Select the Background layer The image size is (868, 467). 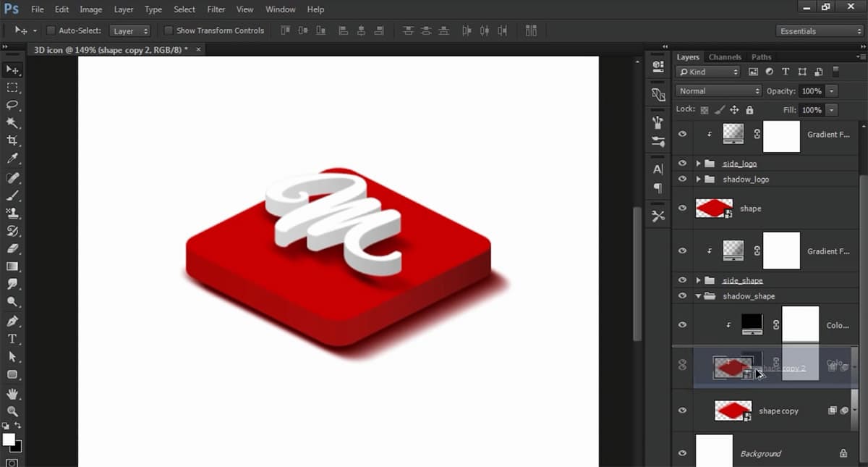pyautogui.click(x=761, y=453)
